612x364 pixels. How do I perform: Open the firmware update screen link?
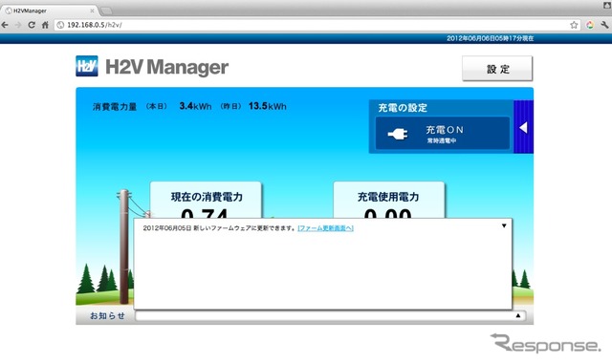[325, 228]
